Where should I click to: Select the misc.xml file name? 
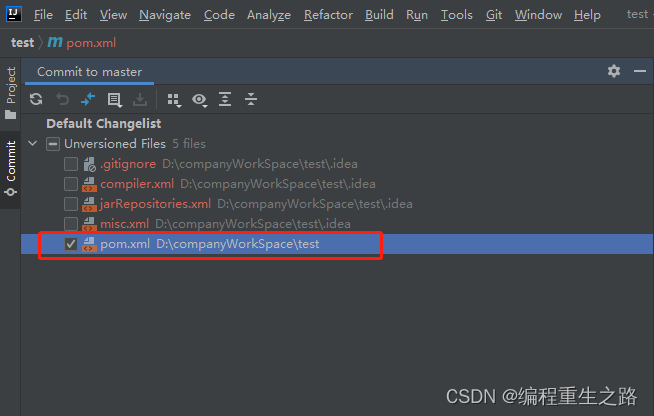[124, 224]
